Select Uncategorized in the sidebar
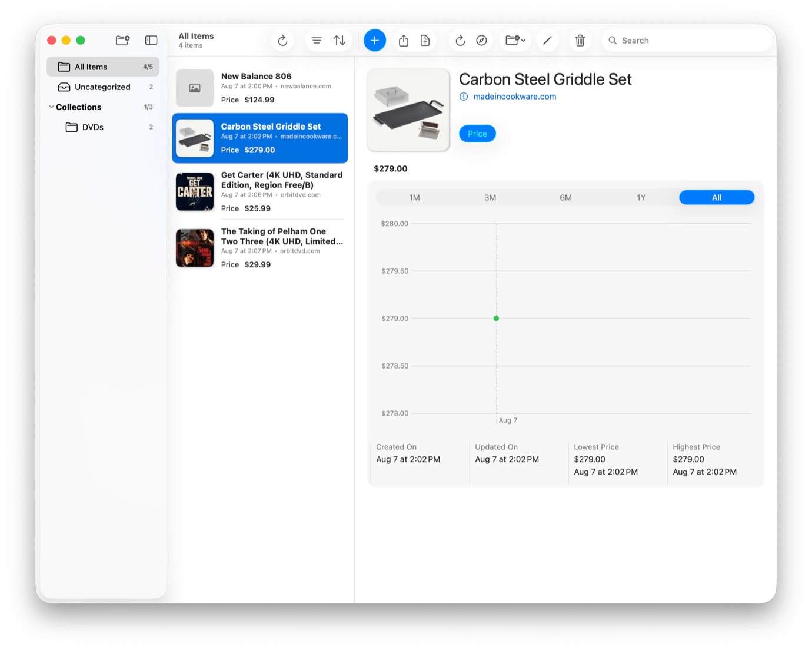 pos(103,87)
